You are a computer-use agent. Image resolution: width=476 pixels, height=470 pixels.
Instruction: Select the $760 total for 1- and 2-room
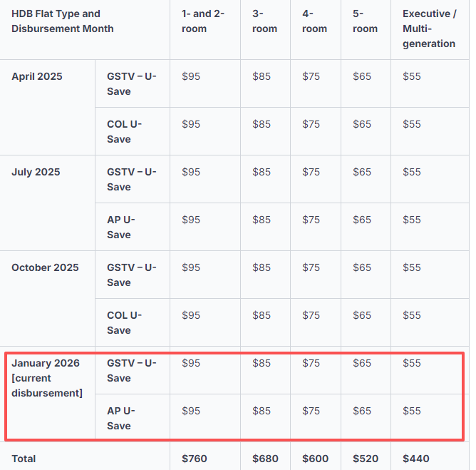(x=195, y=459)
